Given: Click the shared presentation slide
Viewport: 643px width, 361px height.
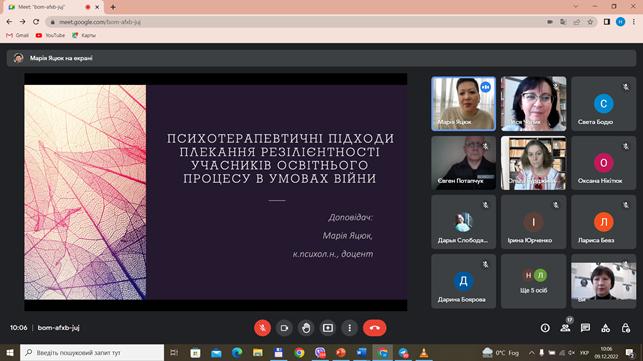Looking at the screenshot, I should point(216,192).
